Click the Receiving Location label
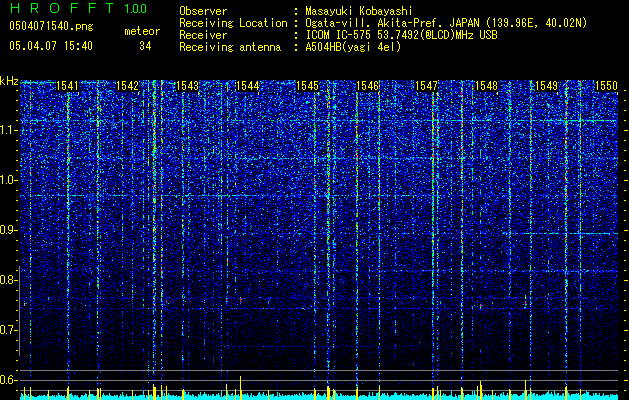This screenshot has height=400, width=629. click(x=233, y=23)
